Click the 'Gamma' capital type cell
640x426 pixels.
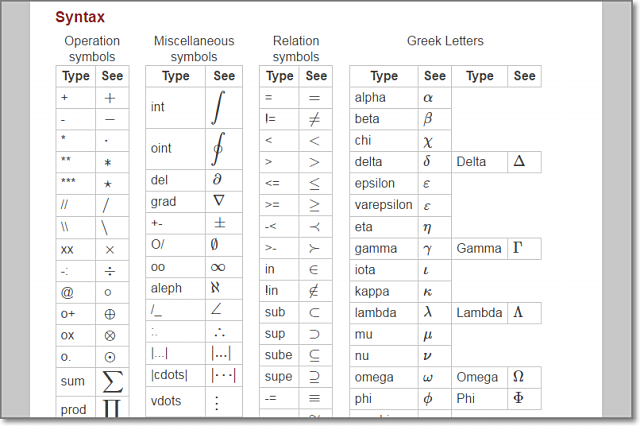[478, 247]
